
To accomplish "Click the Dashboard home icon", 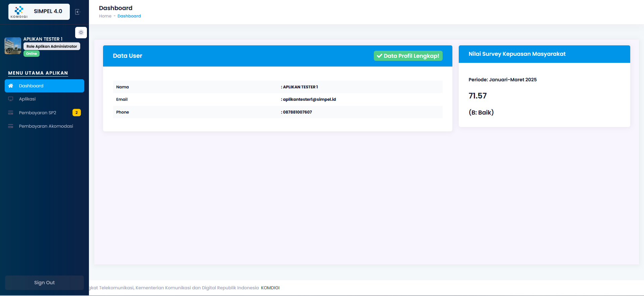I will point(11,86).
